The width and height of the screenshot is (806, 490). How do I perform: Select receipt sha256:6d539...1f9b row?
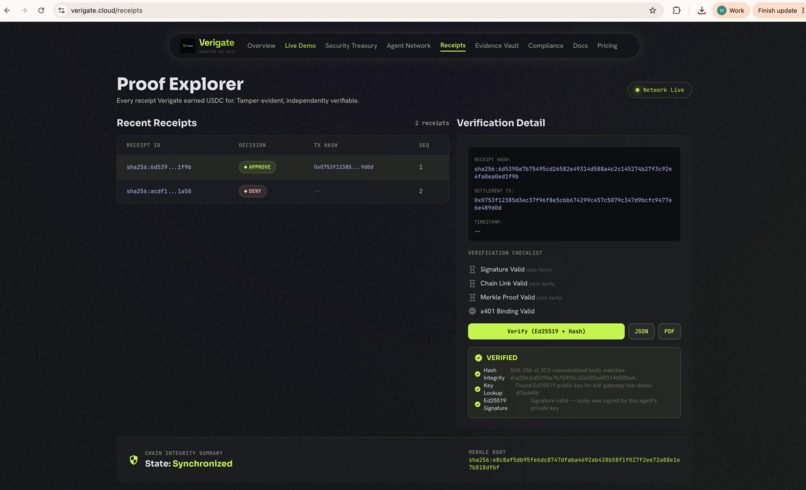click(282, 167)
